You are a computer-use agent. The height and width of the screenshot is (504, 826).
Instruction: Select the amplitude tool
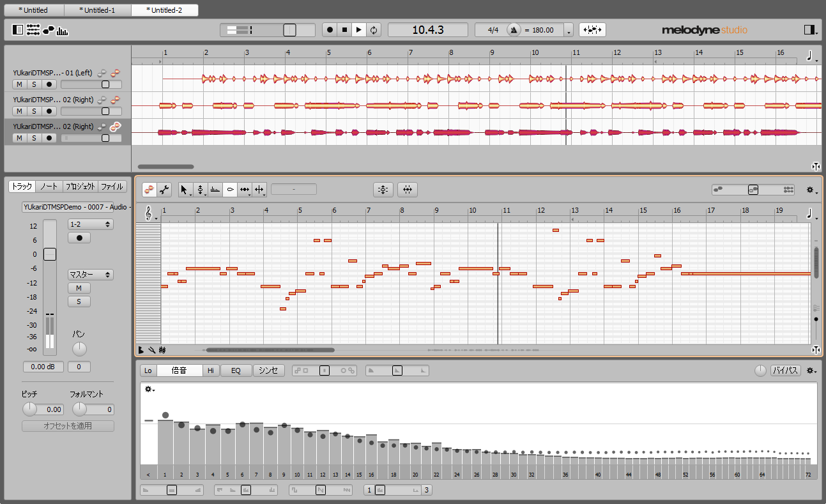pos(230,190)
